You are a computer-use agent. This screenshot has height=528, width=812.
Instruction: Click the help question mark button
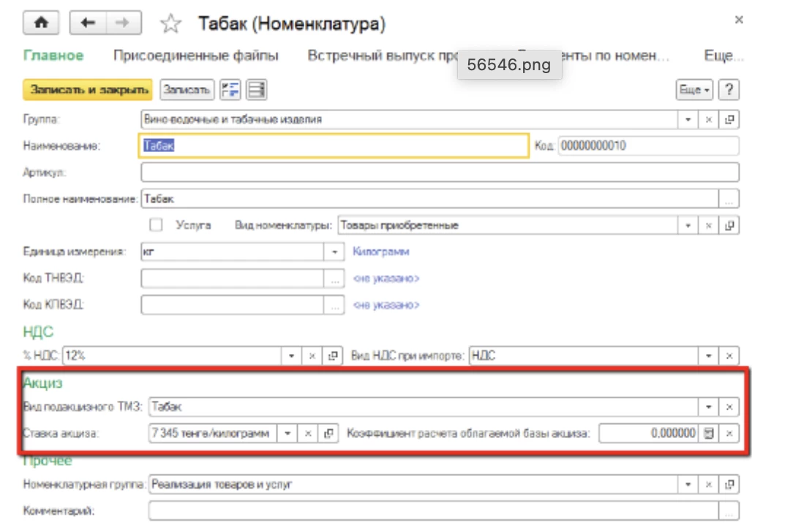coord(728,90)
